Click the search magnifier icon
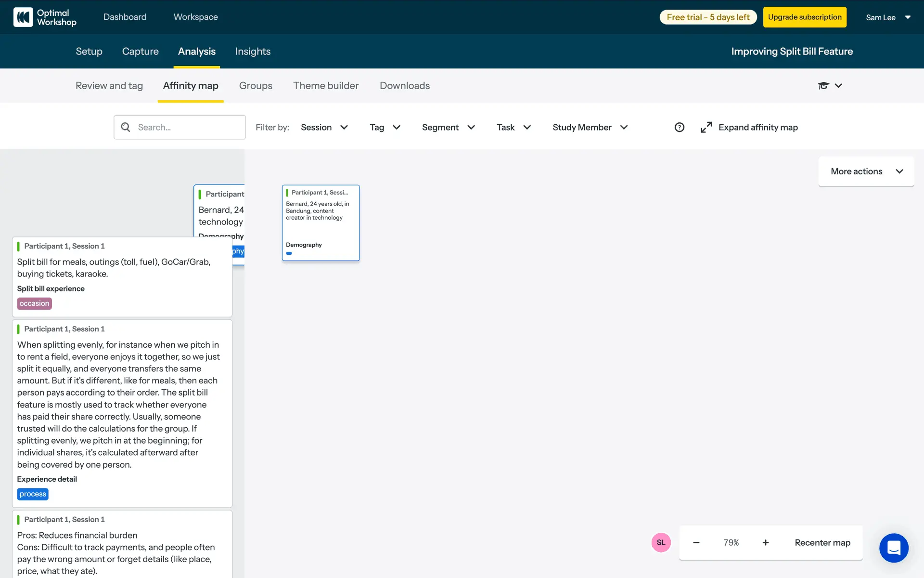This screenshot has width=924, height=578. click(126, 127)
